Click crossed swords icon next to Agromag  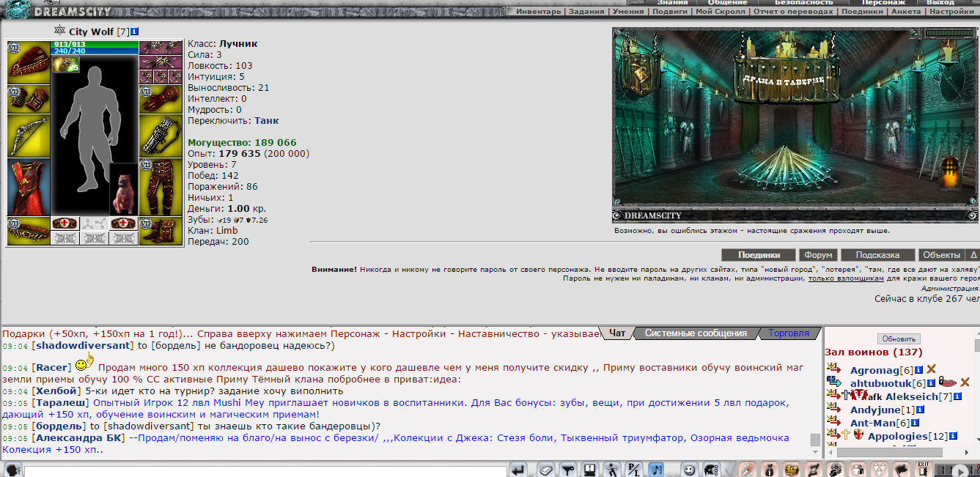[x=932, y=369]
